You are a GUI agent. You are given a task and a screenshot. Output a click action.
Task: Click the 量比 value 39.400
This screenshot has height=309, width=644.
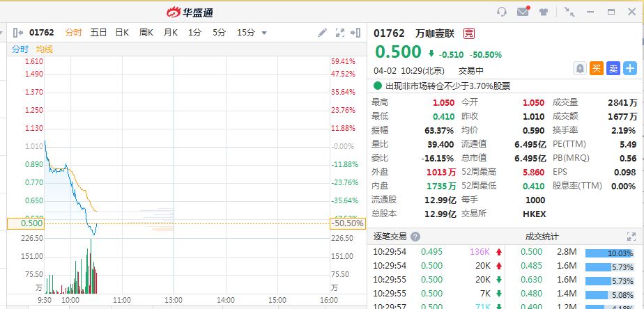point(440,145)
